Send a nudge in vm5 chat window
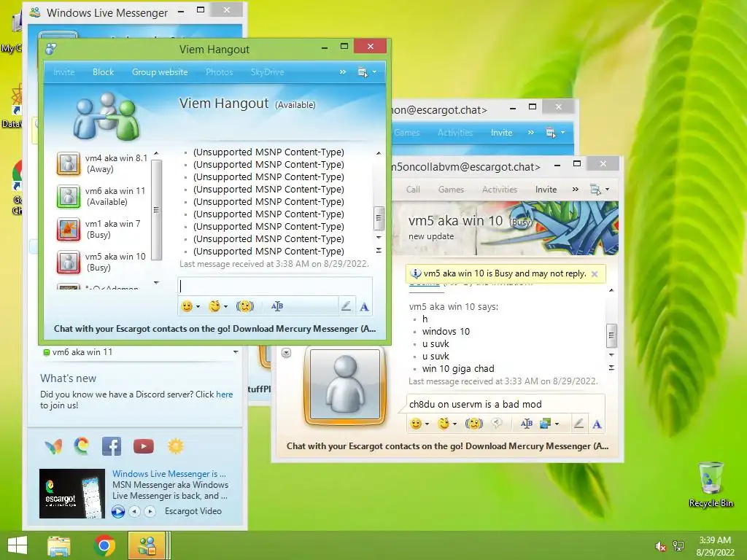 tap(474, 424)
